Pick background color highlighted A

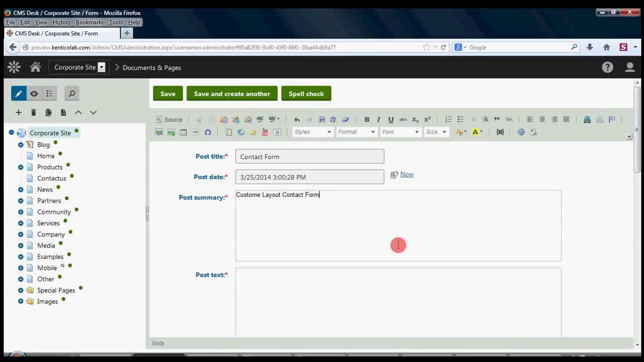click(x=477, y=132)
